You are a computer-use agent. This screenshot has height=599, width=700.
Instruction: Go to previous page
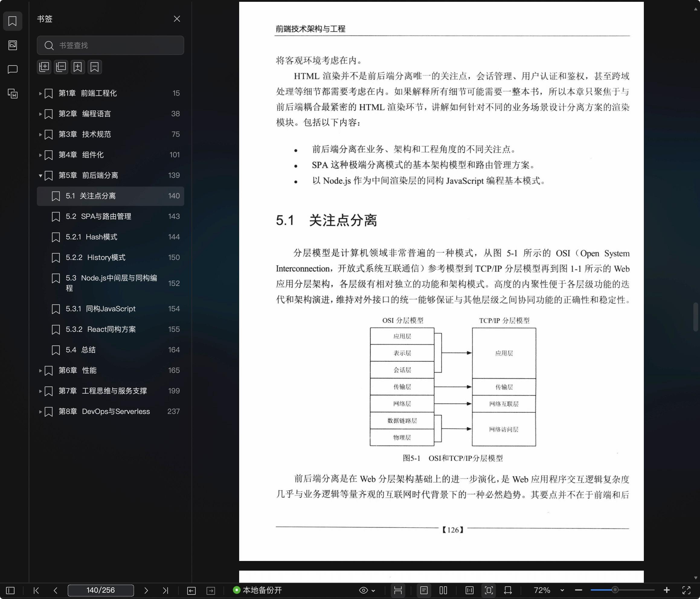point(56,590)
